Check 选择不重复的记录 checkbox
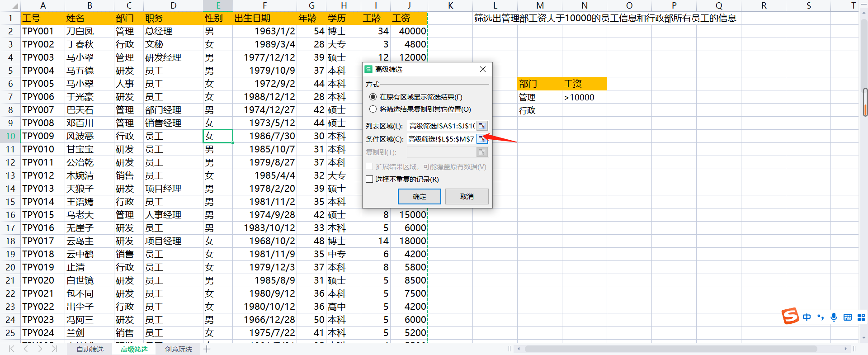The height and width of the screenshot is (355, 868). [369, 179]
